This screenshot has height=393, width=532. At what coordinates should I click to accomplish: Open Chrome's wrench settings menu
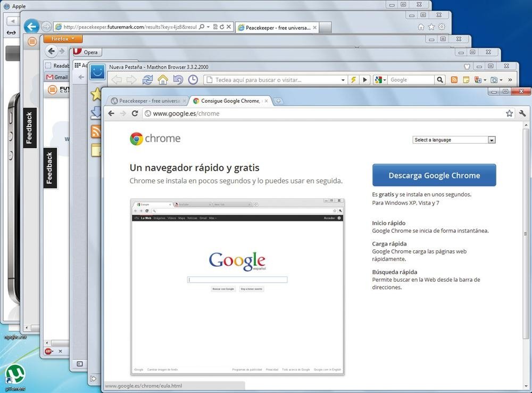[x=522, y=113]
